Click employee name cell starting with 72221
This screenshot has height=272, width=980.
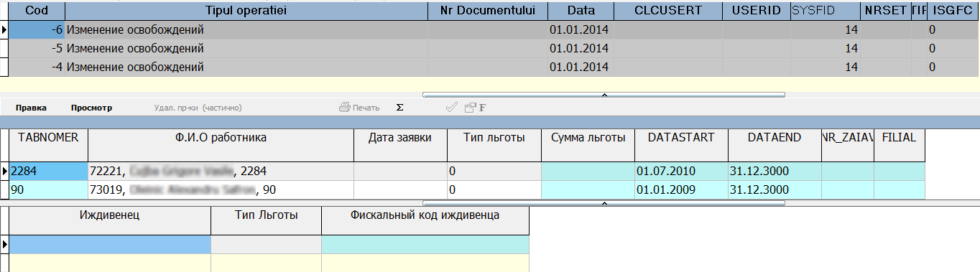click(221, 172)
